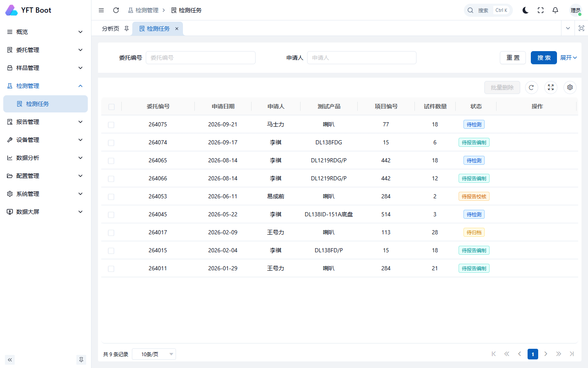The width and height of the screenshot is (588, 368).
Task: Go to the previous page arrow
Action: click(519, 354)
